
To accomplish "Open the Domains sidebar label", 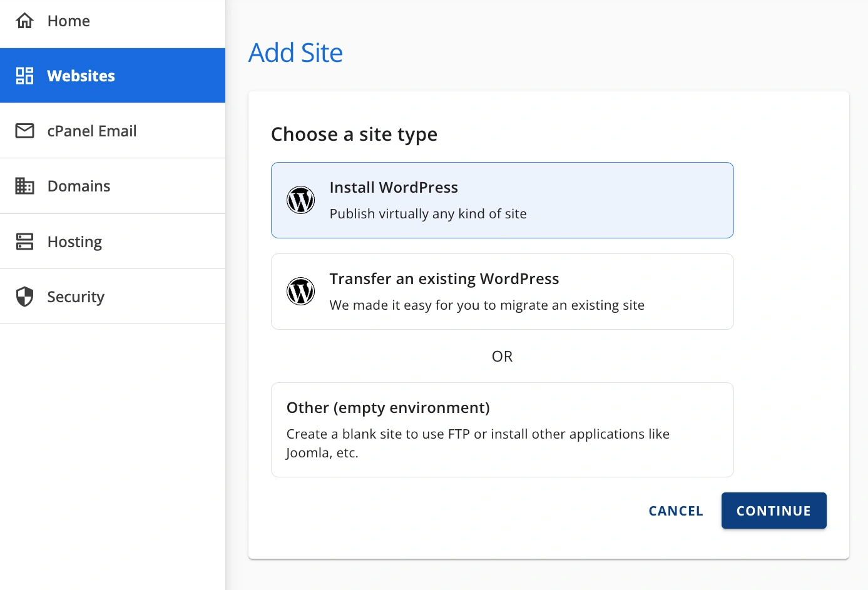I will click(79, 186).
